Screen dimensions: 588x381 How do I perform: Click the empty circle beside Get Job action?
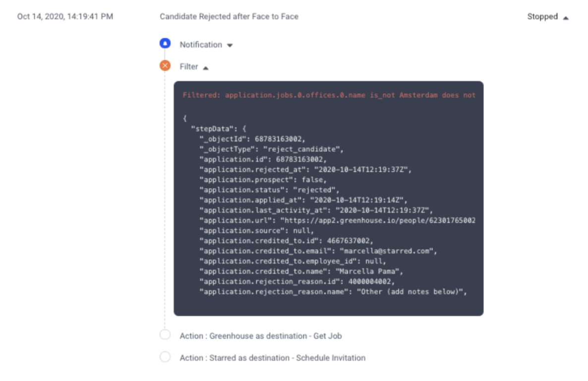click(x=165, y=334)
